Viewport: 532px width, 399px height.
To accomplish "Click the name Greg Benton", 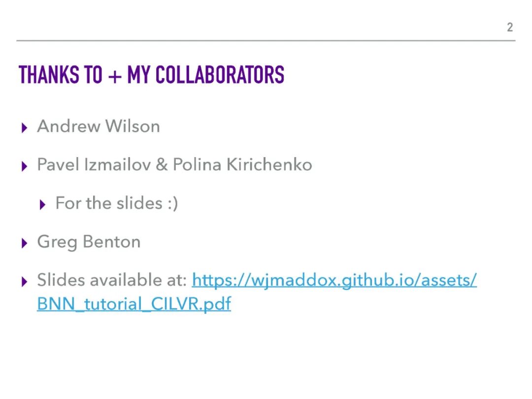I will (89, 242).
